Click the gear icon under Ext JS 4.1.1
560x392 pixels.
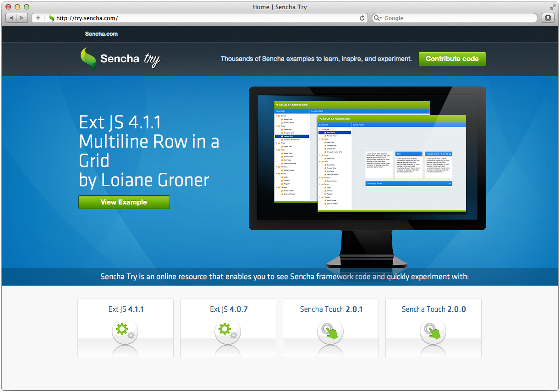[x=125, y=332]
